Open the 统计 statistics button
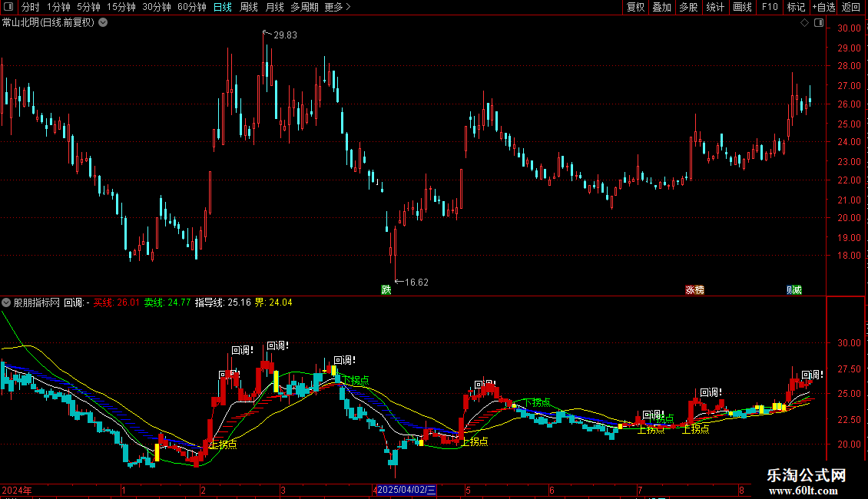 [715, 7]
